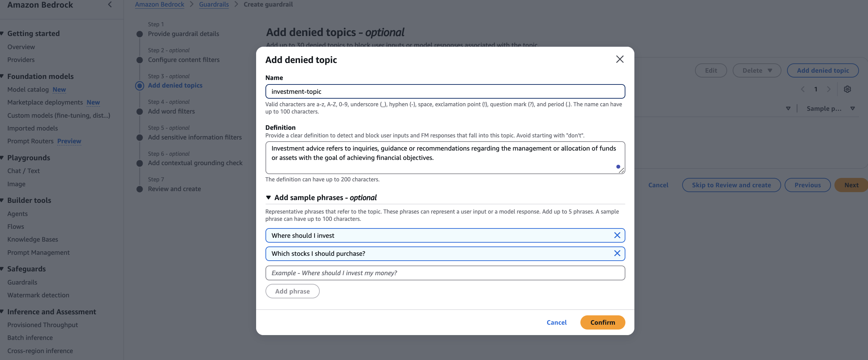Click the Definition textarea resize handle
This screenshot has width=868, height=360.
[x=622, y=170]
